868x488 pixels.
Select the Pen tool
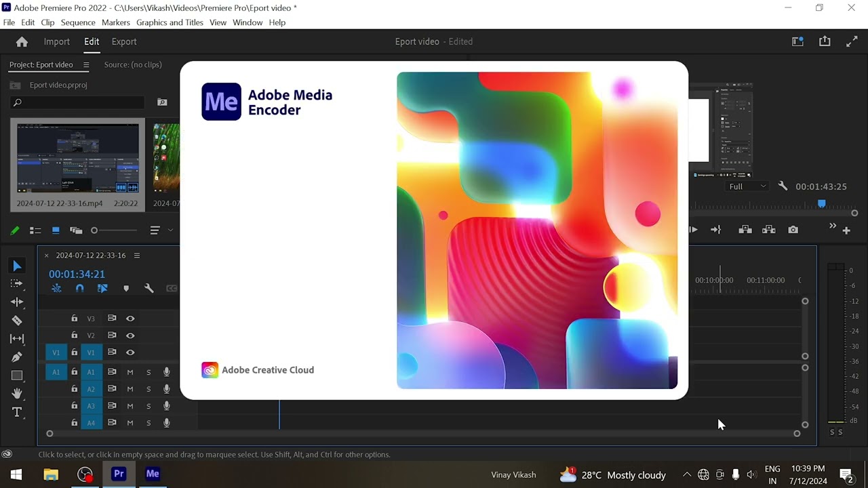pos(17,357)
